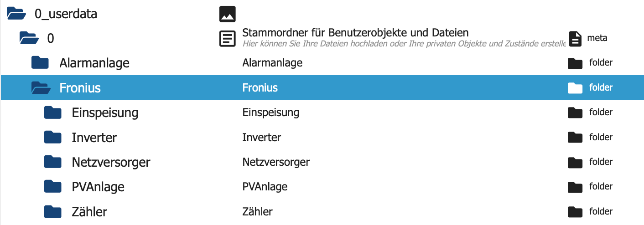This screenshot has width=644, height=225.
Task: Collapse the opened Fronius folder icon
Action: tap(40, 88)
